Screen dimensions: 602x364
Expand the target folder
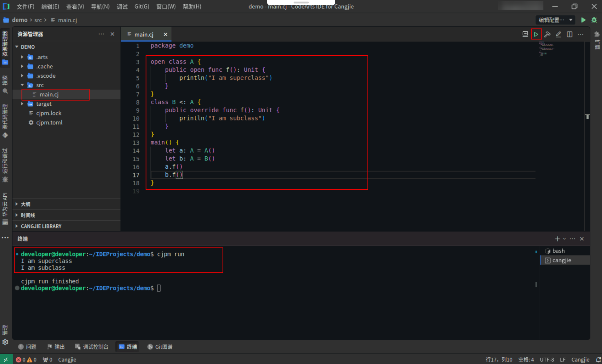point(22,104)
